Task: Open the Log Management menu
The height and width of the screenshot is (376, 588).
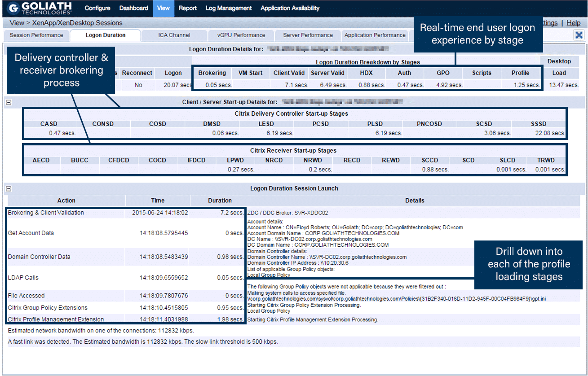Action: 229,8
